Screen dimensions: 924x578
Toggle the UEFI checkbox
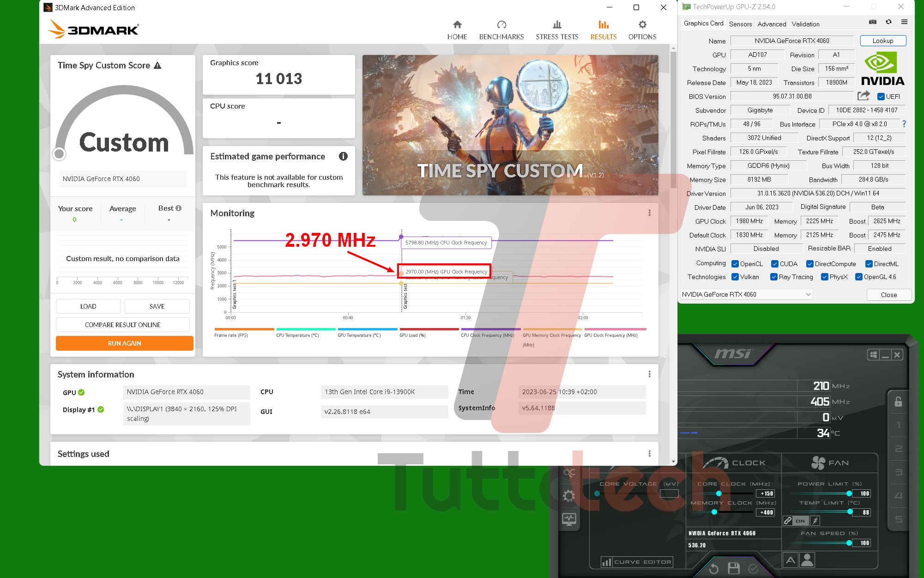pos(881,97)
